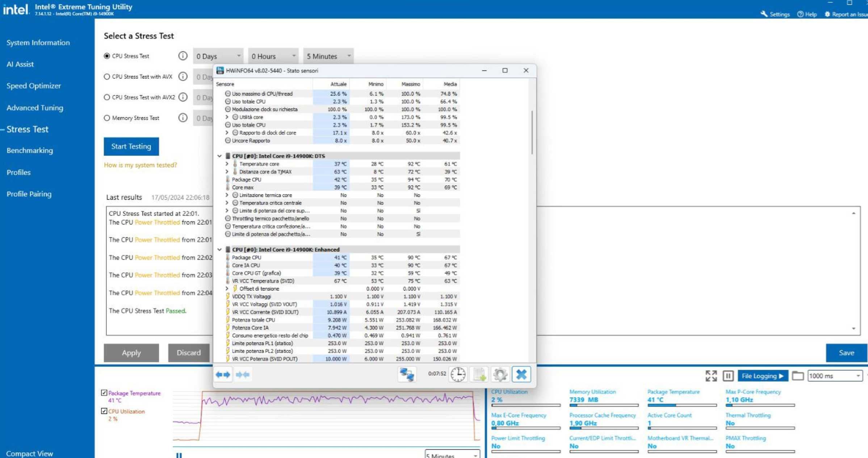Click HWiNFO64 window title icon
This screenshot has width=868, height=458.
220,71
